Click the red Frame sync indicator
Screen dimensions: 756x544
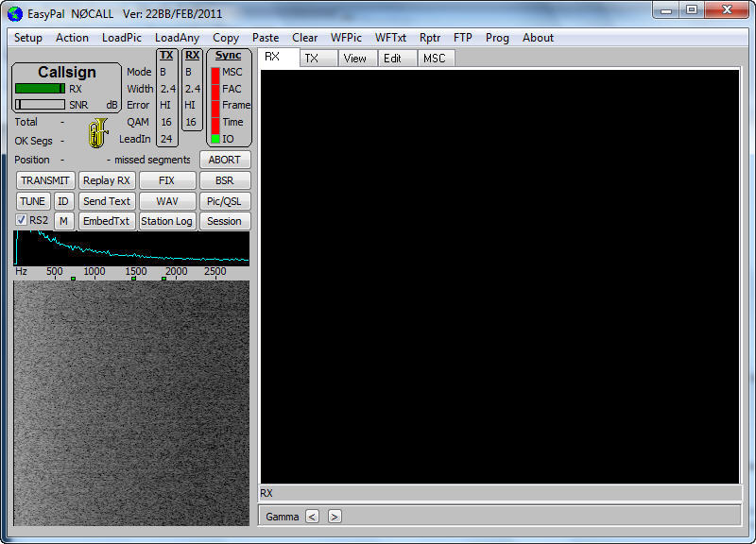pyautogui.click(x=215, y=106)
